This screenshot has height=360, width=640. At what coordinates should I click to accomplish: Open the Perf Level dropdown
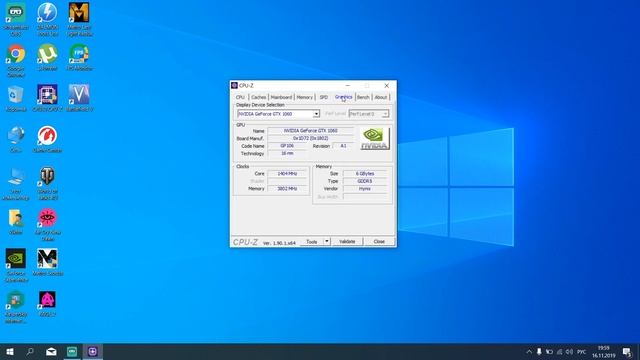coord(369,114)
